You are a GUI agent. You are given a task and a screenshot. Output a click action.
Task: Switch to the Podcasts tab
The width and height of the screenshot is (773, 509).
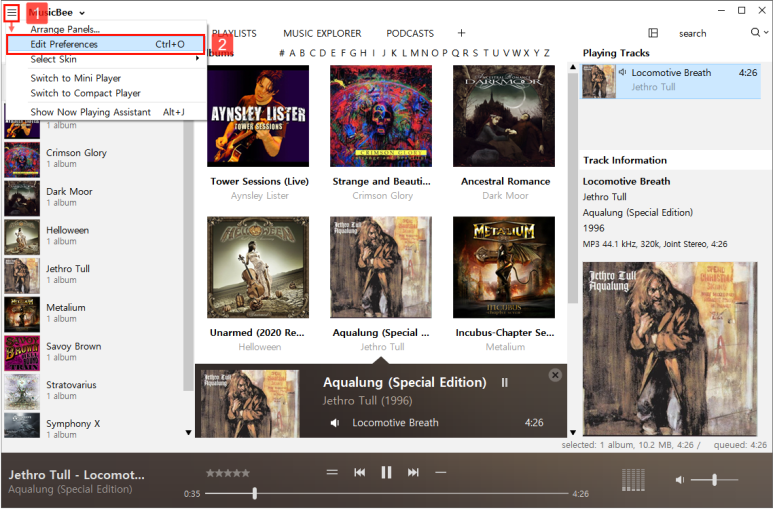tap(410, 34)
